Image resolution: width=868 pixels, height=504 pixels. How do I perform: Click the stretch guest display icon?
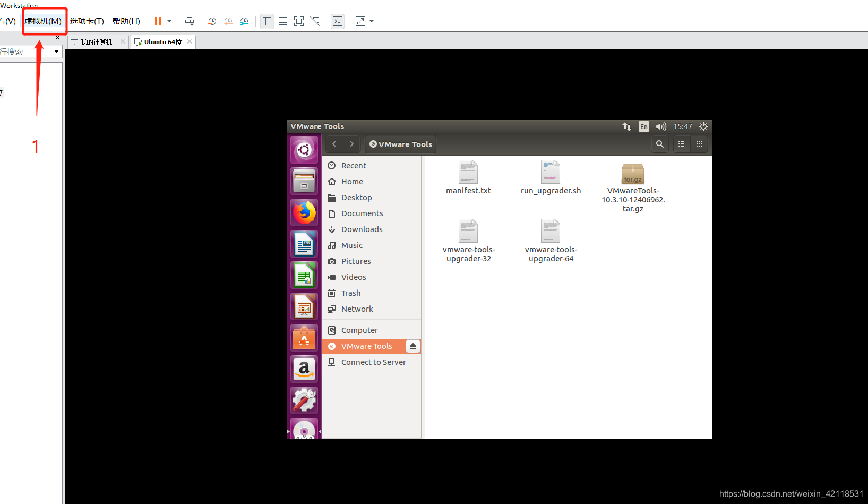[360, 21]
